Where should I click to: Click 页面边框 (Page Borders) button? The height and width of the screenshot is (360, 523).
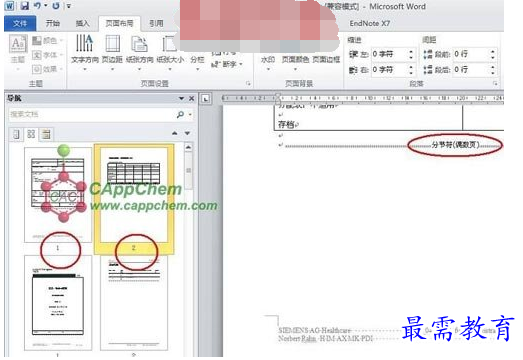point(326,60)
